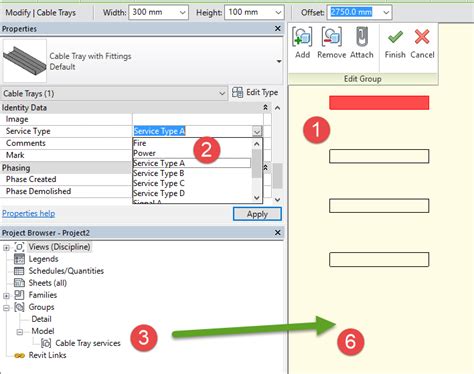Click the Apply button
Image resolution: width=474 pixels, height=374 pixels.
tap(257, 214)
